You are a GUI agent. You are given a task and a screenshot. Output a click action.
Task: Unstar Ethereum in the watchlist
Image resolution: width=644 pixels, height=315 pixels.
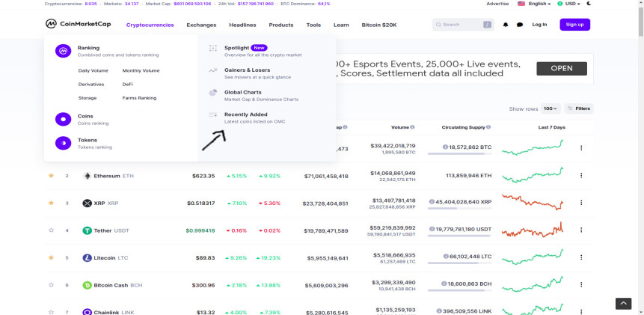pyautogui.click(x=51, y=175)
